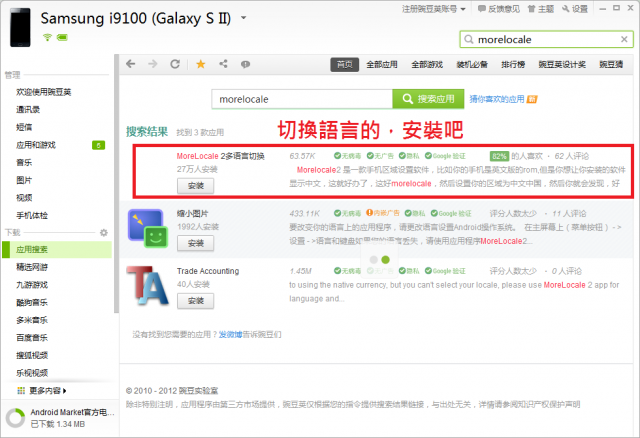This screenshot has height=438, width=640.
Task: Open 设置 settings at top right
Action: pyautogui.click(x=575, y=9)
